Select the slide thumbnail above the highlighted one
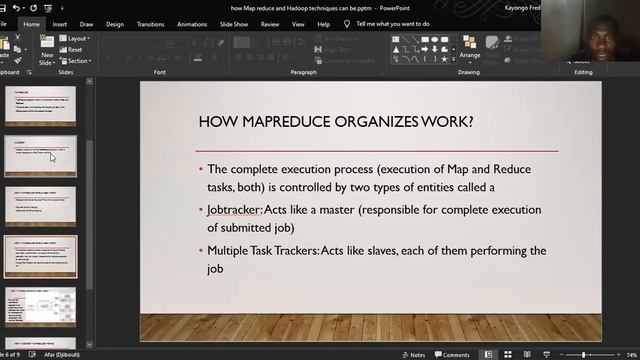Viewport: 640px width, 360px height. pos(40,206)
